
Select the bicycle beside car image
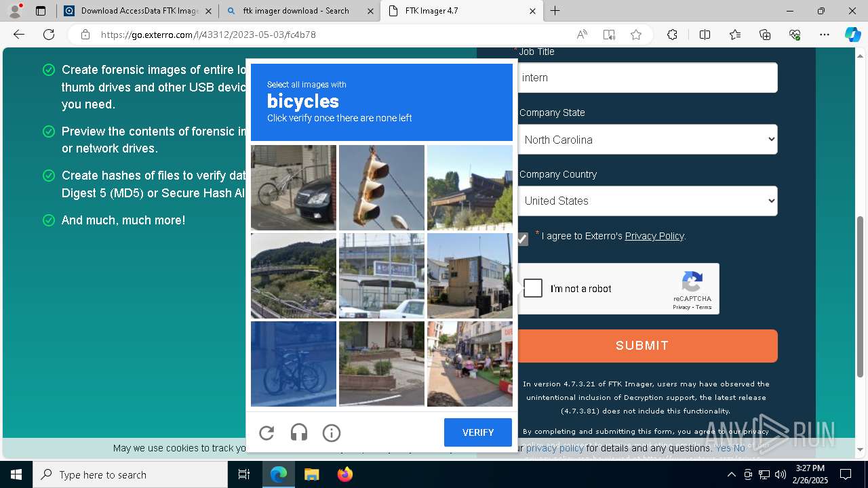point(294,188)
